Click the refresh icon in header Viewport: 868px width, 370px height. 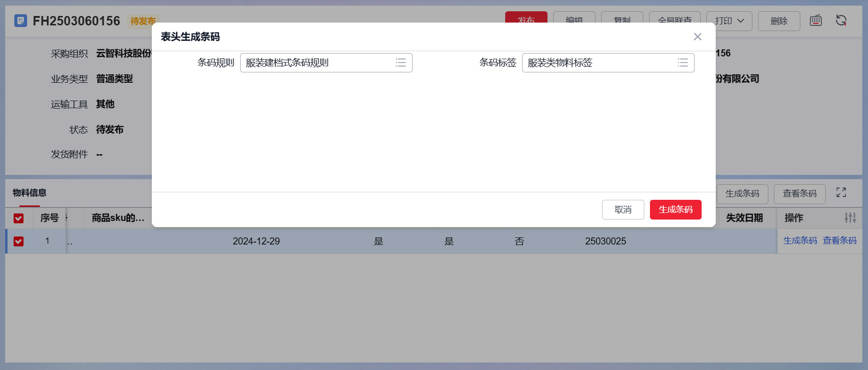click(x=841, y=21)
